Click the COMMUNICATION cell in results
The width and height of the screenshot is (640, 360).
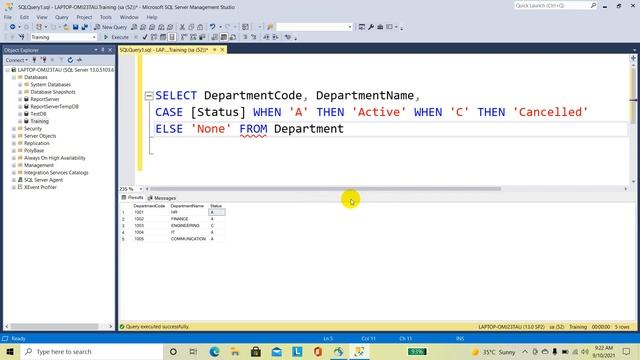coord(188,239)
